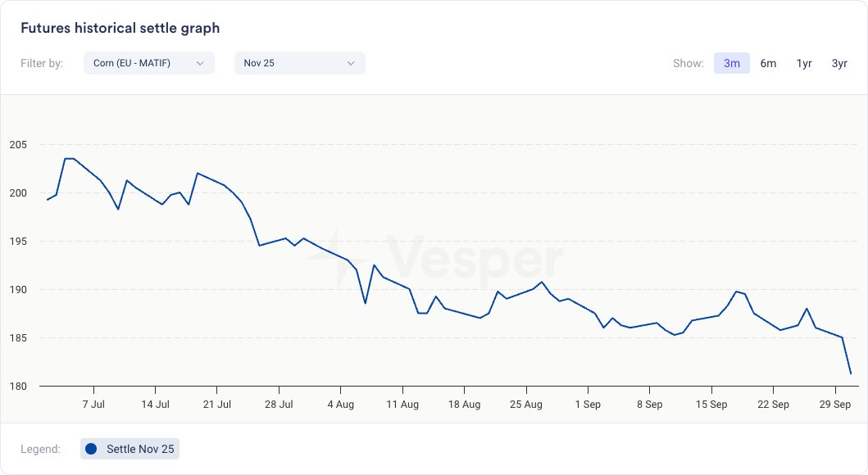Click the 25 Aug x-axis date label
868x475 pixels.
tap(526, 405)
